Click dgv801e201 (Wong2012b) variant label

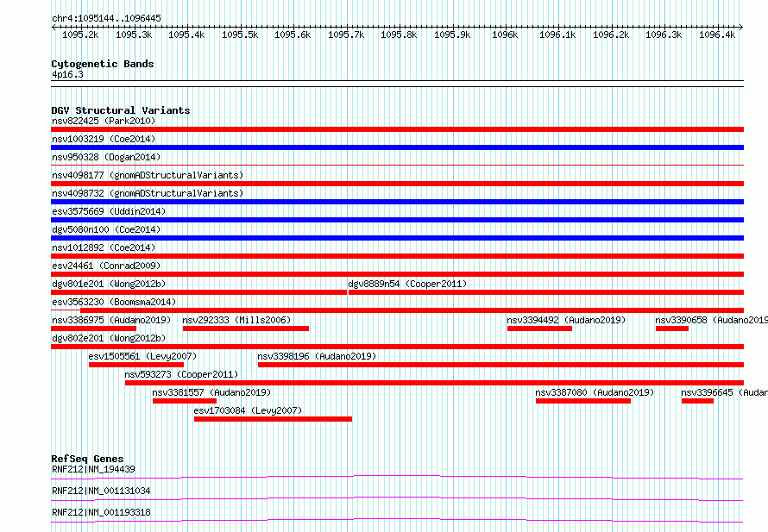[109, 284]
